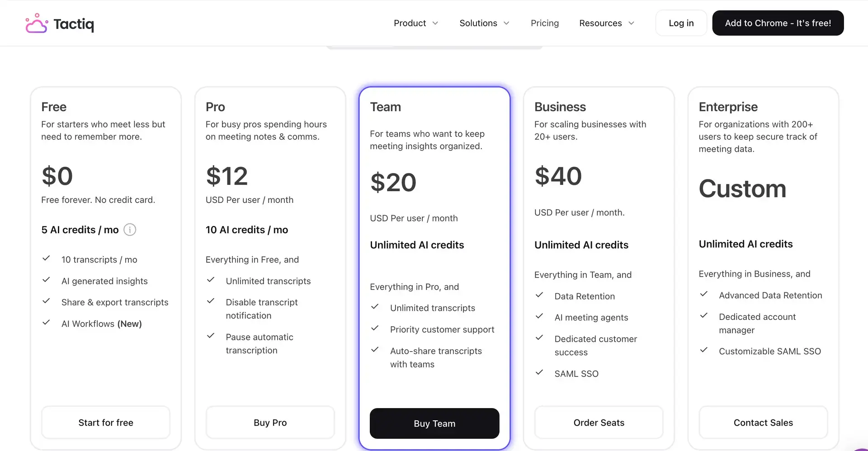The height and width of the screenshot is (451, 868).
Task: Click the checkmark next to Customizable SAML SSO
Action: pyautogui.click(x=704, y=350)
